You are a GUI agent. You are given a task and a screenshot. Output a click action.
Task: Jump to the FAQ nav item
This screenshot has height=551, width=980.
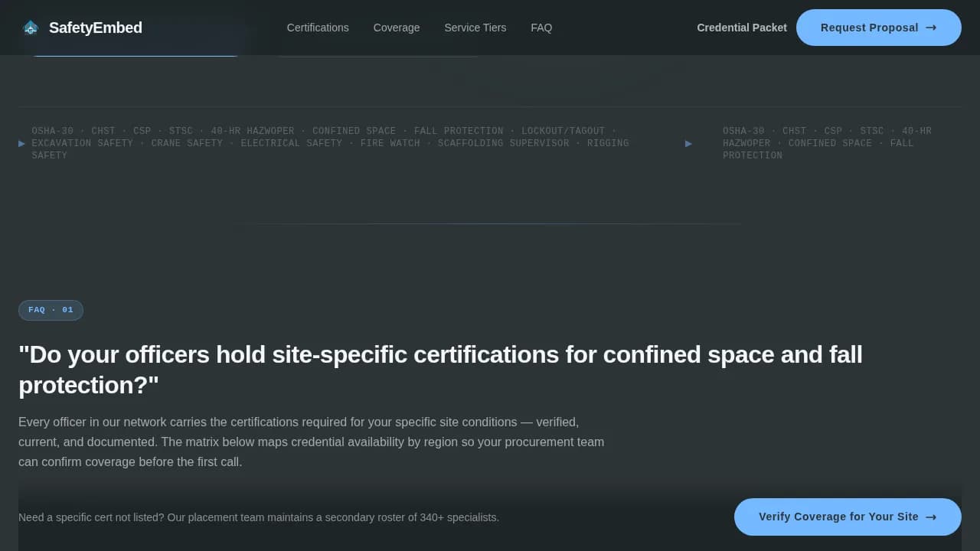[541, 28]
